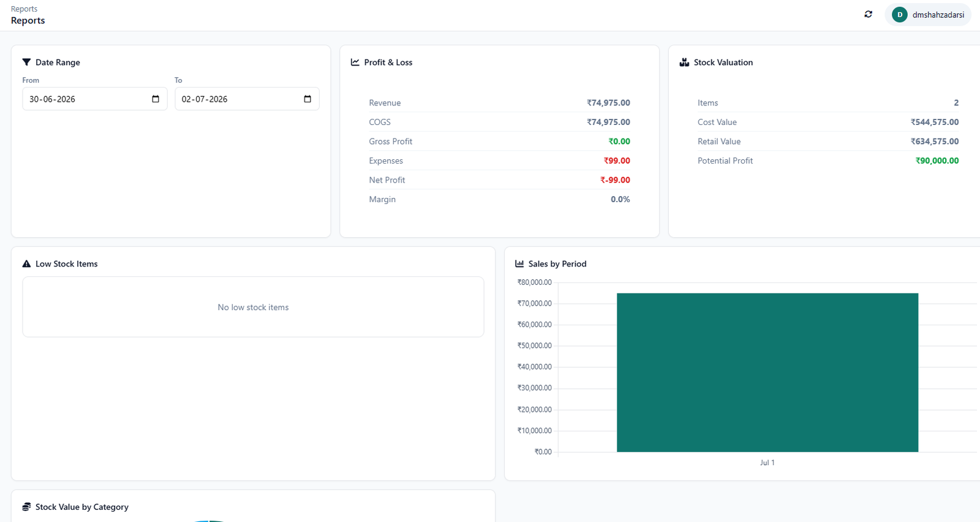The height and width of the screenshot is (522, 980).
Task: Click the Stock Valuation boxes icon
Action: (x=684, y=62)
